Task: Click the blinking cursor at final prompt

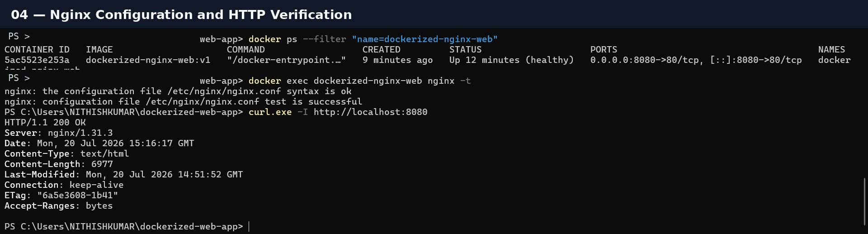Action: [249, 226]
